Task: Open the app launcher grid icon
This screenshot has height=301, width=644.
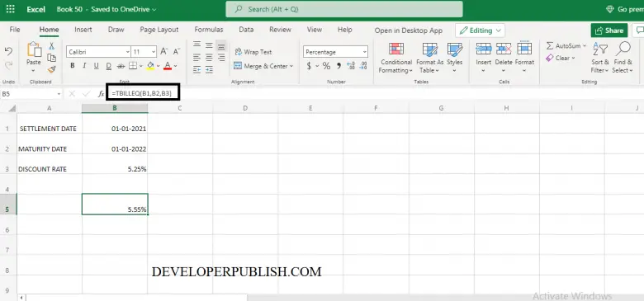Action: [x=10, y=9]
